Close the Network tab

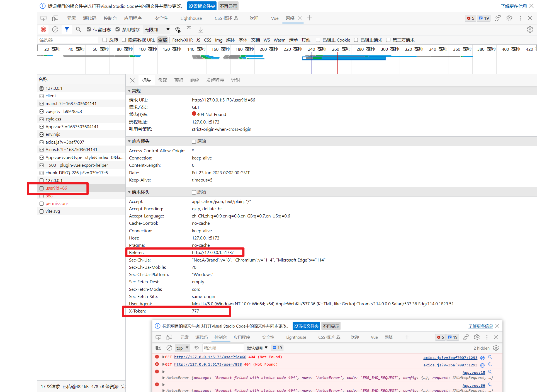point(300,18)
